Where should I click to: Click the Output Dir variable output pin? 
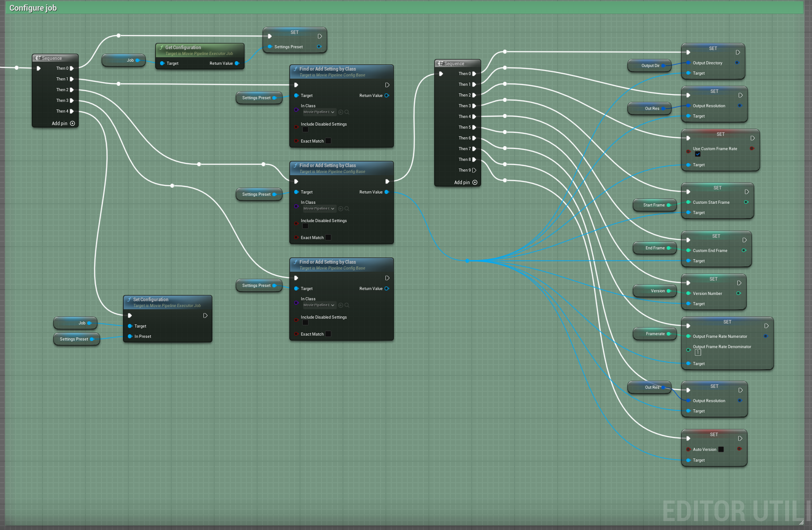pos(664,66)
